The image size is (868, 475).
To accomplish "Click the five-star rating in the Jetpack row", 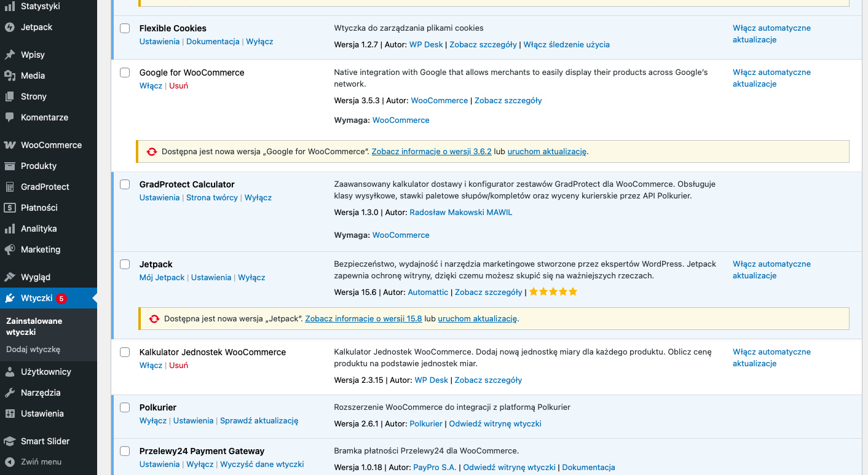I will (x=553, y=292).
